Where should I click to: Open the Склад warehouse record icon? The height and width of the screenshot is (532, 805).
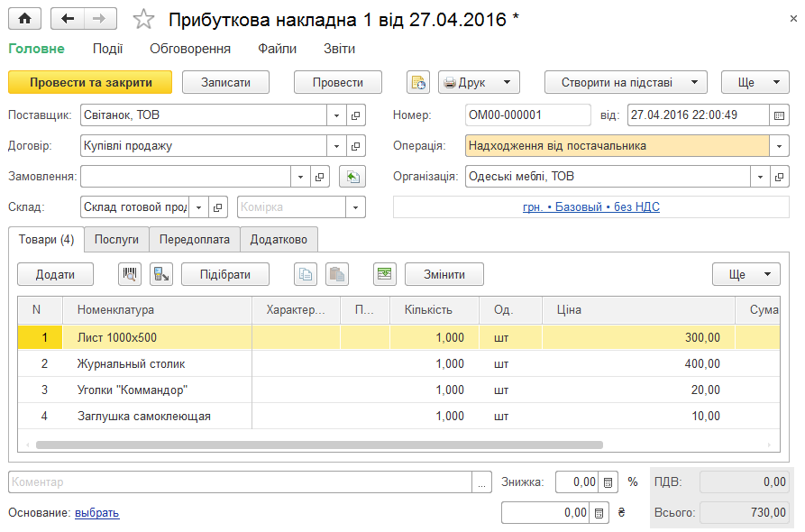[217, 207]
